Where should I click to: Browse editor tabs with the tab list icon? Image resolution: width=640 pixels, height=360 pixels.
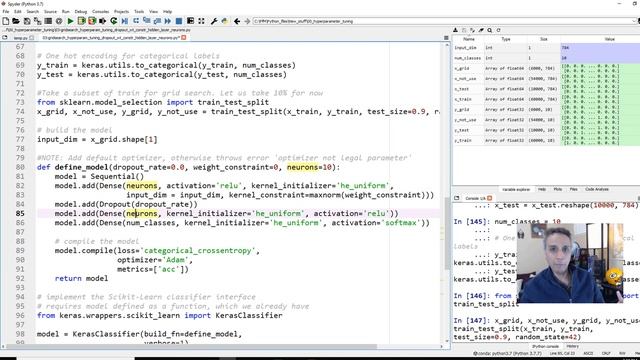coord(5,38)
